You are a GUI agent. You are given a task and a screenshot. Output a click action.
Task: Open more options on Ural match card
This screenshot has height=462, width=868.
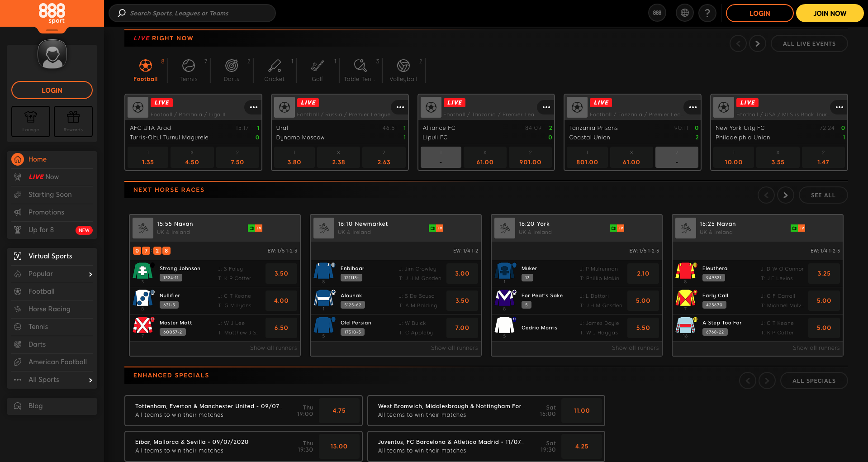click(400, 107)
